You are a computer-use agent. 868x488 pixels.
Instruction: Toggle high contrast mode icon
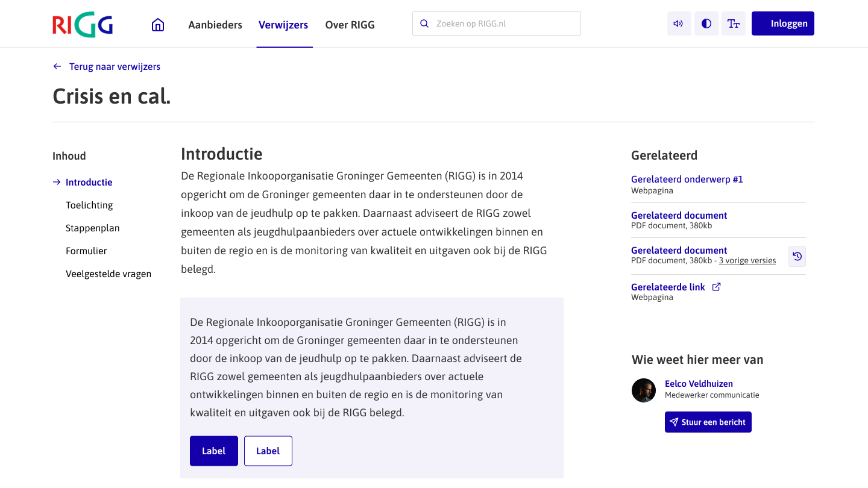[706, 23]
